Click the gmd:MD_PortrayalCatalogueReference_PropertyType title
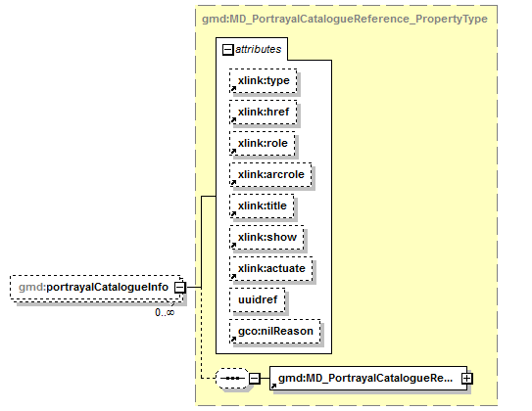The height and width of the screenshot is (411, 532). pyautogui.click(x=345, y=19)
